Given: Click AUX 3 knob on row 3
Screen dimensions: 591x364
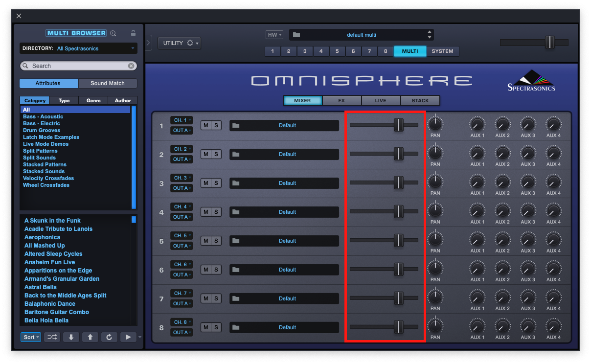Looking at the screenshot, I should click(528, 182).
